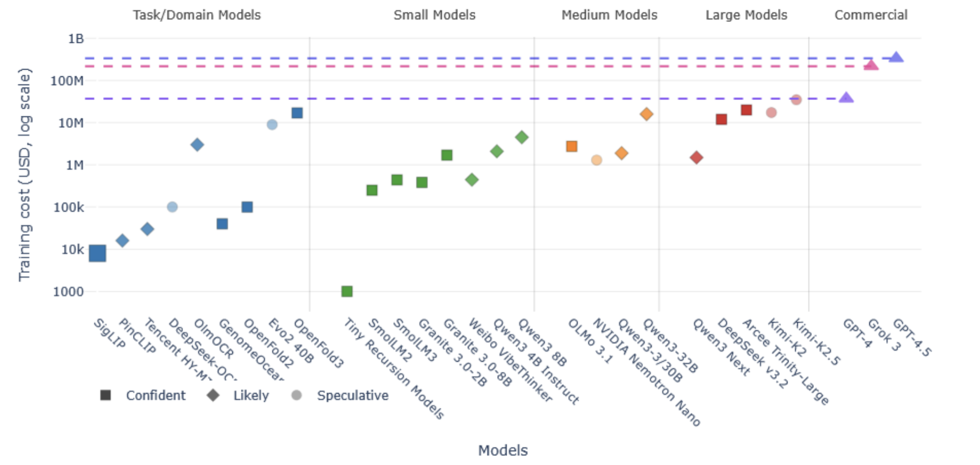
Task: Toggle the Speculative legend entry
Action: (340, 395)
